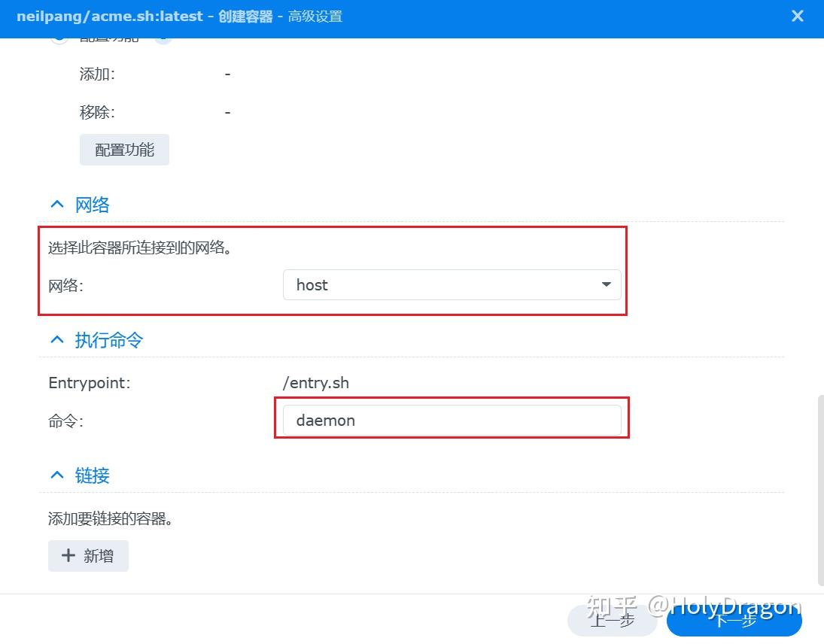Viewport: 824px width, 644px height.
Task: Click the chevron icon before the 网络 heading
Action: point(56,204)
